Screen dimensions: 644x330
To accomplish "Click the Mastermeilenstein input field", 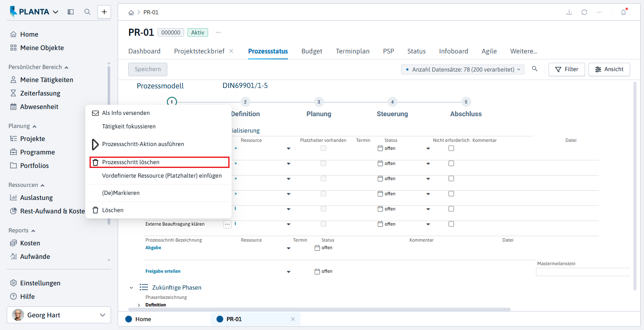I will 583,272.
